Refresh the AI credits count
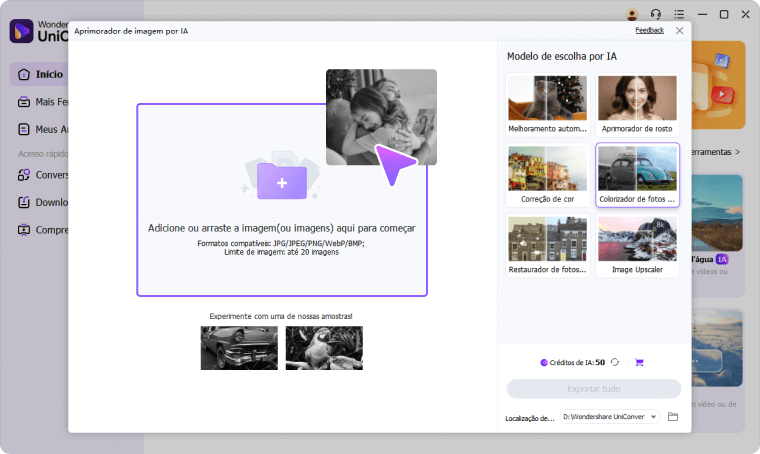The width and height of the screenshot is (760, 454). coord(615,362)
